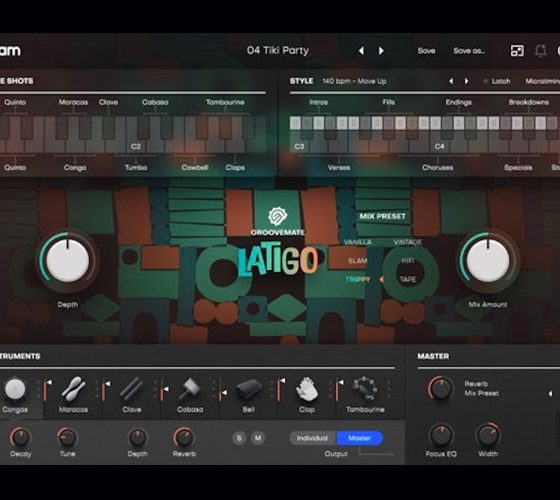Choose the VANILLA mix preset

[x=358, y=242]
